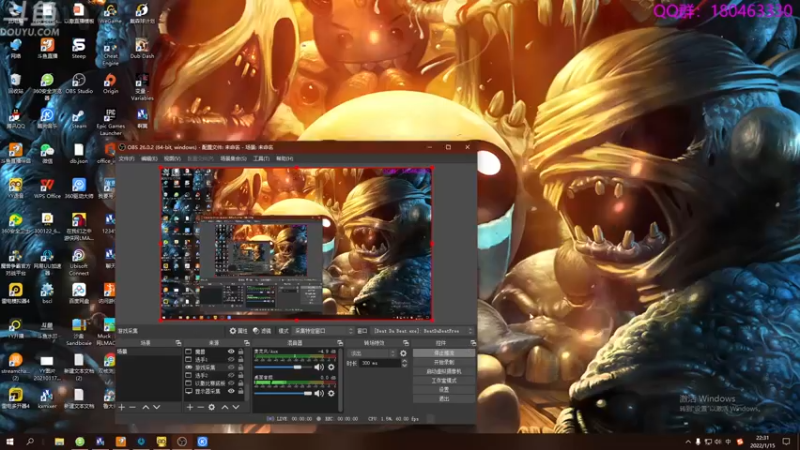The height and width of the screenshot is (450, 800).
Task: Pop out the 混音器 dock panel
Action: (x=340, y=343)
